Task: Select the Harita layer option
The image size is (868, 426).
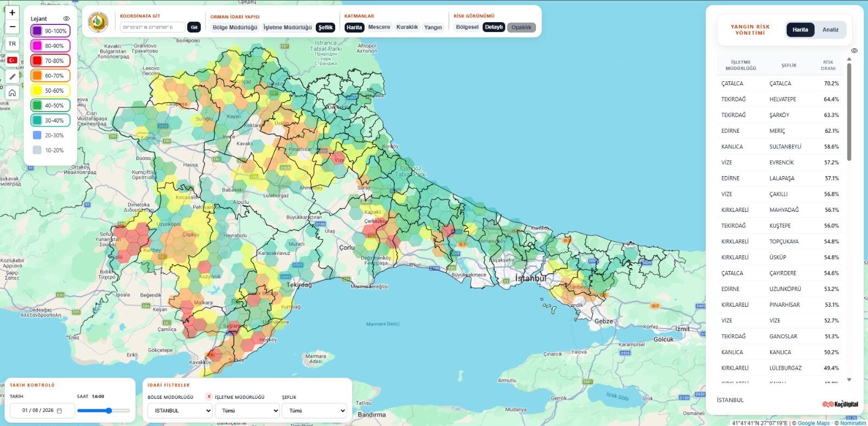Action: (354, 27)
